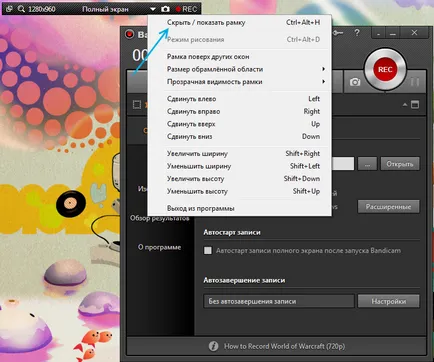The height and width of the screenshot is (362, 434).
Task: Click the Настройки button for auto-complete
Action: pos(388,301)
